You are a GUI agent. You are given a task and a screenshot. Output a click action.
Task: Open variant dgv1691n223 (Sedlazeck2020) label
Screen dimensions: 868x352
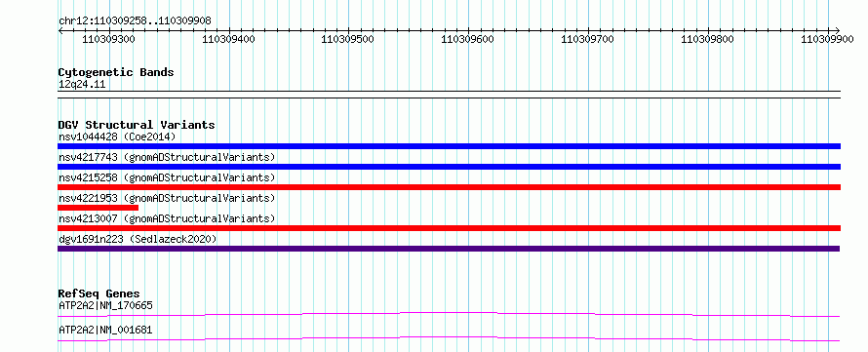click(138, 239)
